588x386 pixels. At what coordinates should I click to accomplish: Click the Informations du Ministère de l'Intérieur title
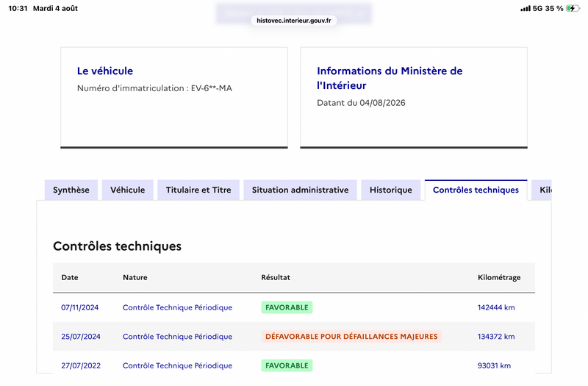(390, 78)
